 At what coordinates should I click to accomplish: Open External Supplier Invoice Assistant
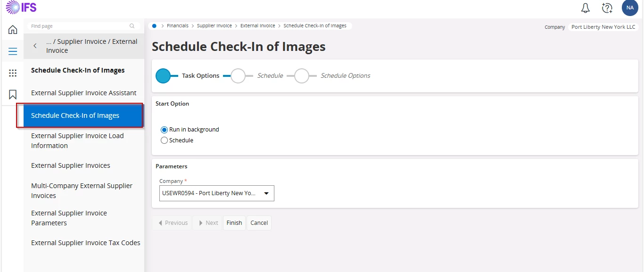84,93
